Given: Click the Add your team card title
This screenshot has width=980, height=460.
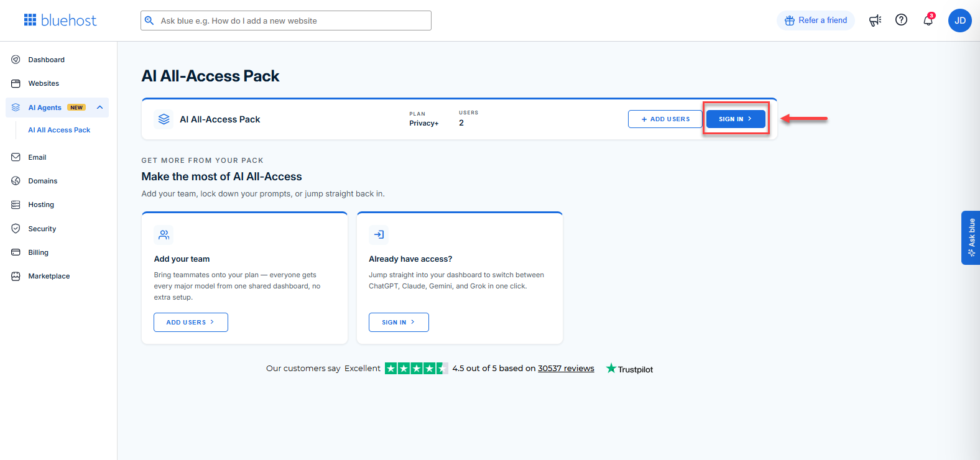Looking at the screenshot, I should click(x=182, y=259).
